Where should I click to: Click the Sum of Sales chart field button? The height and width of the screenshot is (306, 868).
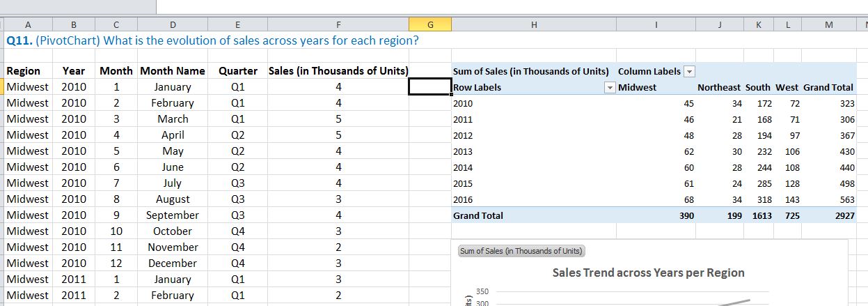click(x=521, y=251)
